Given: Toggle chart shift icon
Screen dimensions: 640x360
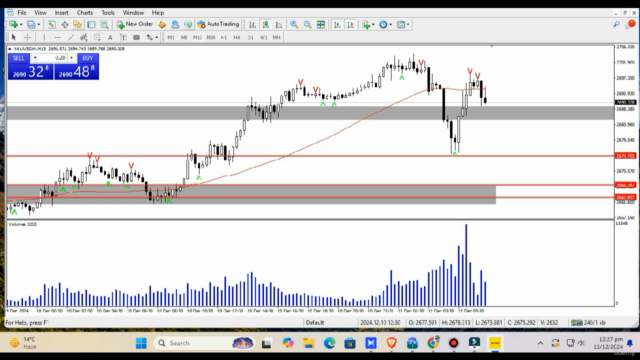Looking at the screenshot, I should [350, 24].
